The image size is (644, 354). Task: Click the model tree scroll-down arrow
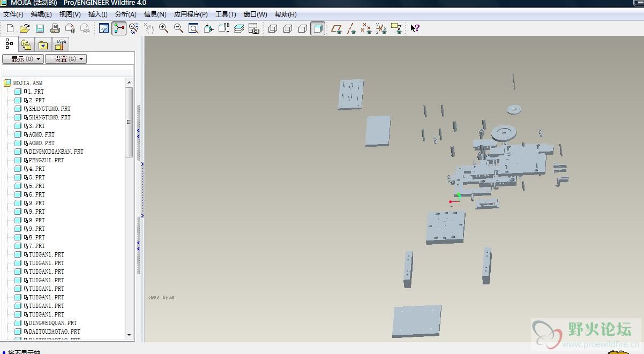(129, 335)
